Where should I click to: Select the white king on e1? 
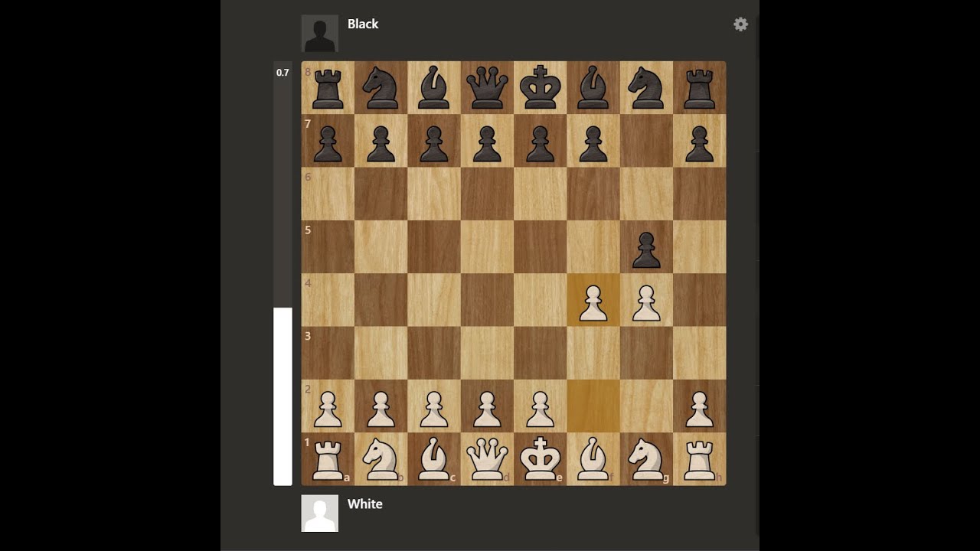(x=541, y=459)
